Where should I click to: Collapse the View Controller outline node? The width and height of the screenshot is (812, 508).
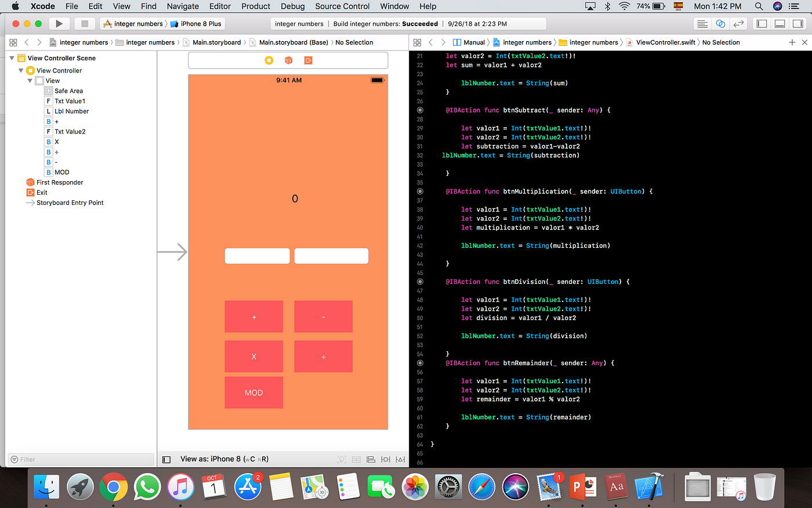[x=21, y=70]
